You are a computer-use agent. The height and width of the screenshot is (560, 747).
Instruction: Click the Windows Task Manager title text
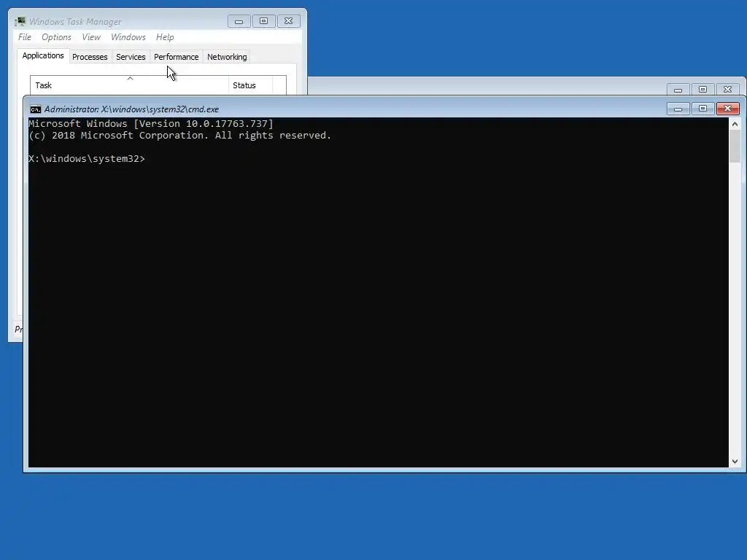click(75, 22)
